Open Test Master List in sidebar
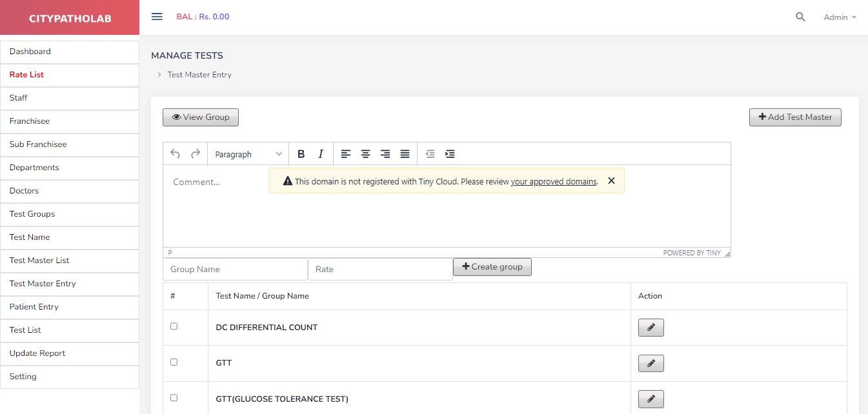The image size is (868, 414). 39,261
